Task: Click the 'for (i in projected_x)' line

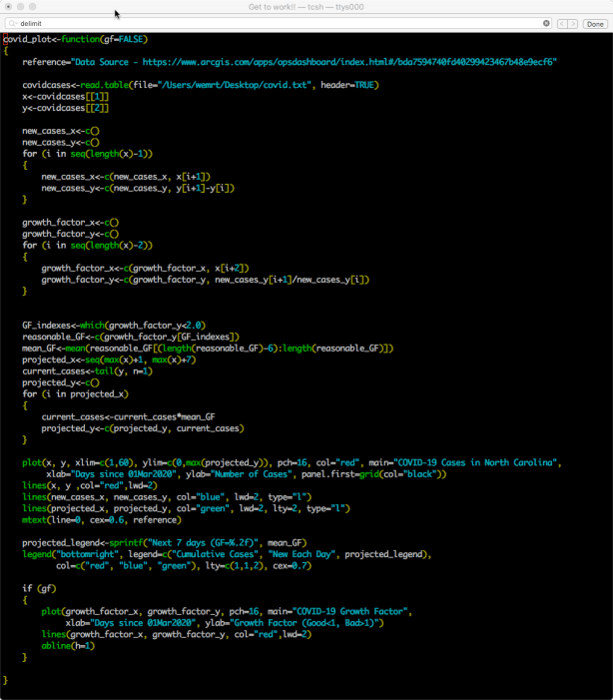Action: point(76,394)
